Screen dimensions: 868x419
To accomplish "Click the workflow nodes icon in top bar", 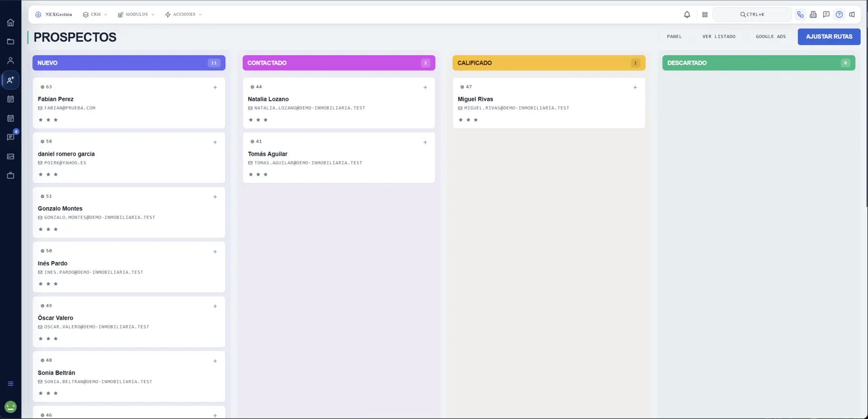I will click(x=800, y=14).
